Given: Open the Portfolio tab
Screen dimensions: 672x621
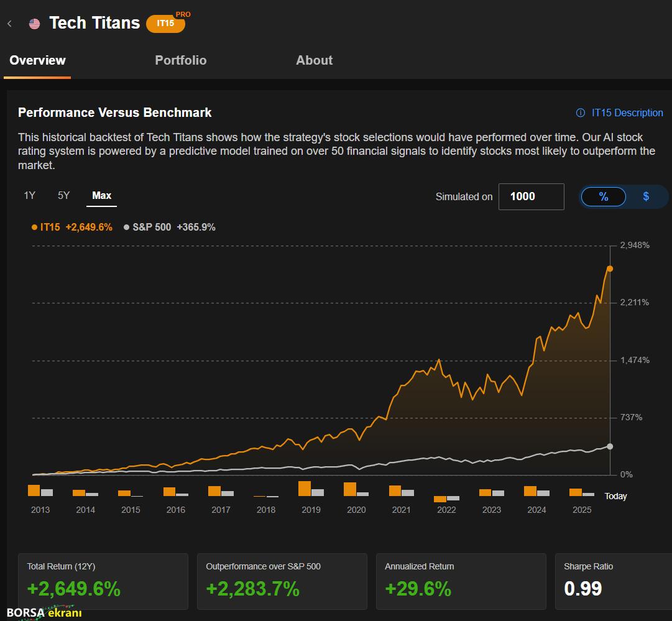Looking at the screenshot, I should point(180,60).
